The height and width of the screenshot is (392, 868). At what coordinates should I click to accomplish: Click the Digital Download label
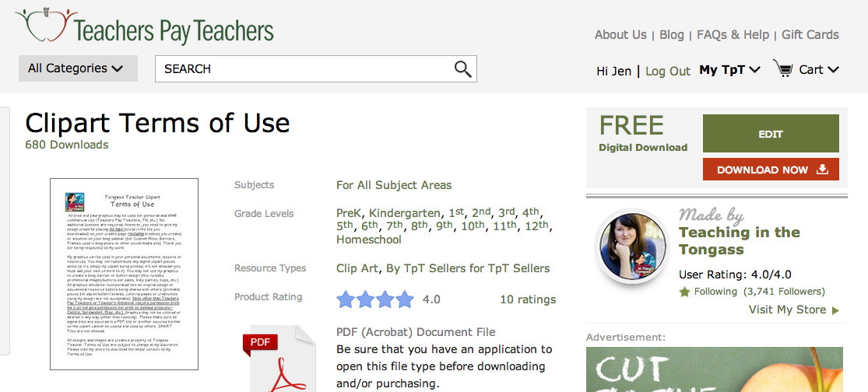643,148
